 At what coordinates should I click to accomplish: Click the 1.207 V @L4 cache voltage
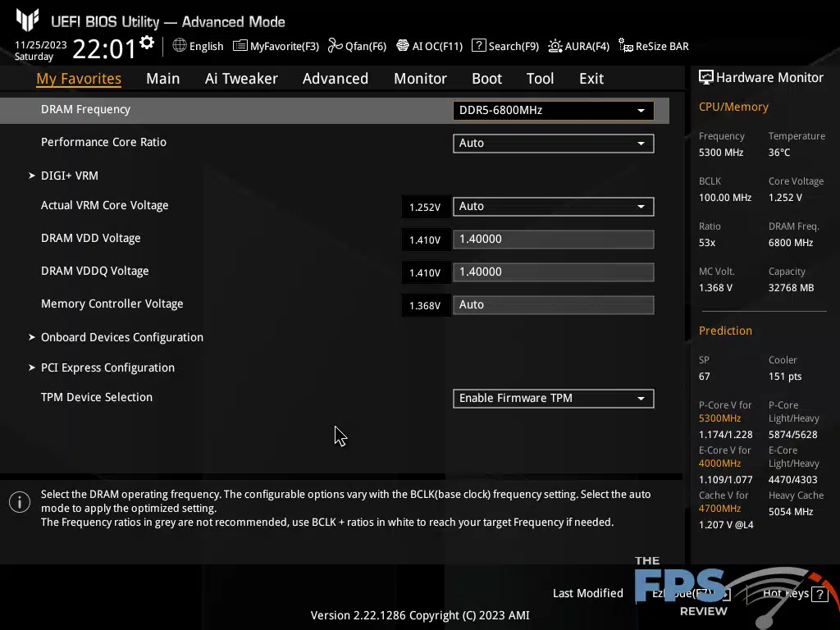(x=726, y=525)
